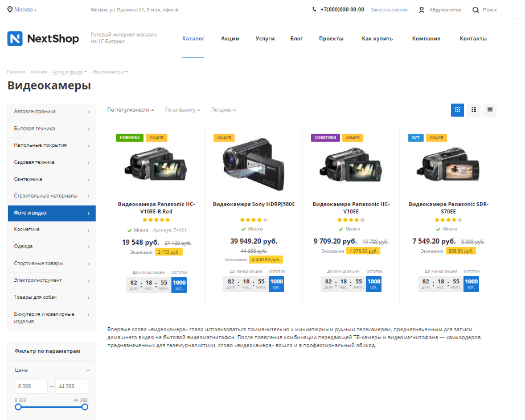Go to Главная breadcrumb
Screen dimensions: 525x420
coord(16,72)
